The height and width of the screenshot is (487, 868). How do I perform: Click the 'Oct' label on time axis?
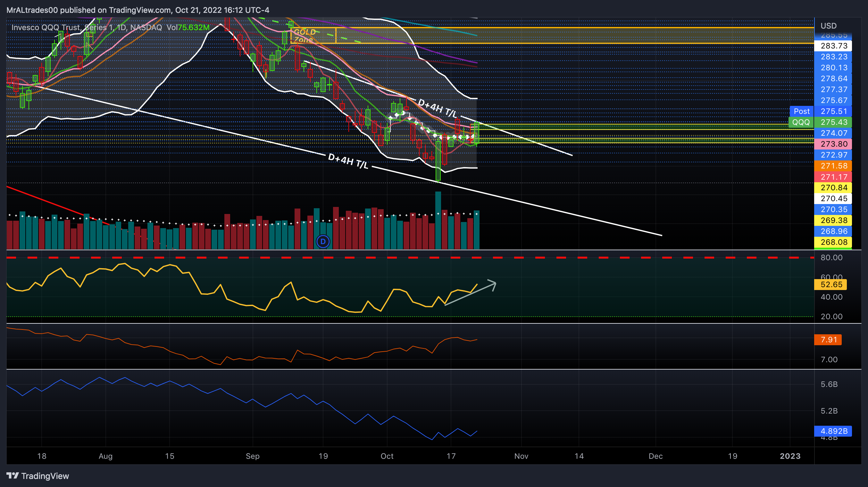pos(387,456)
